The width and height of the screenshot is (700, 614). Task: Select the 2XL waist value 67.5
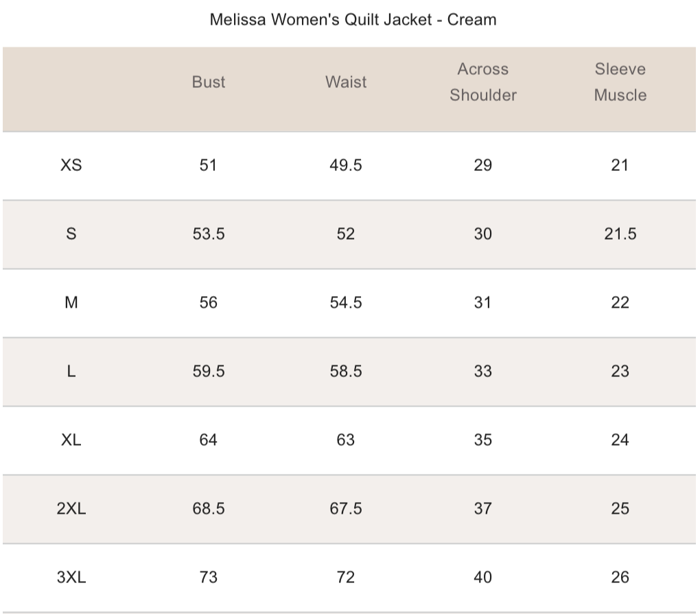point(346,509)
